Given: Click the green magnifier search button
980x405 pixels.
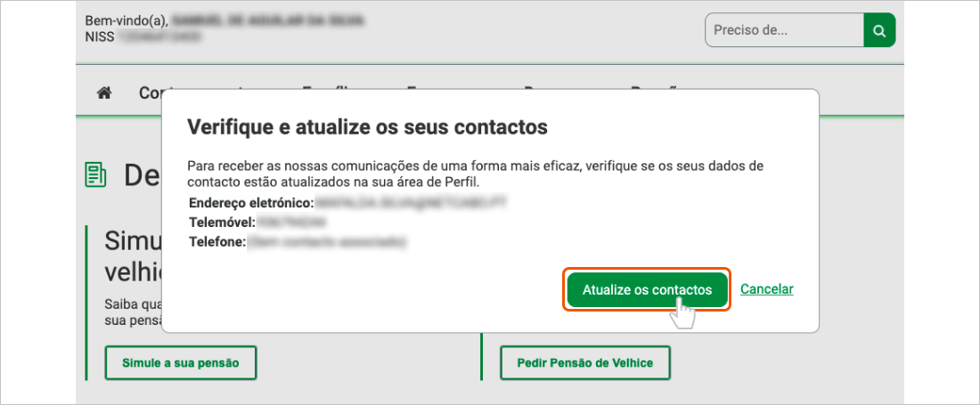Looking at the screenshot, I should [x=879, y=31].
